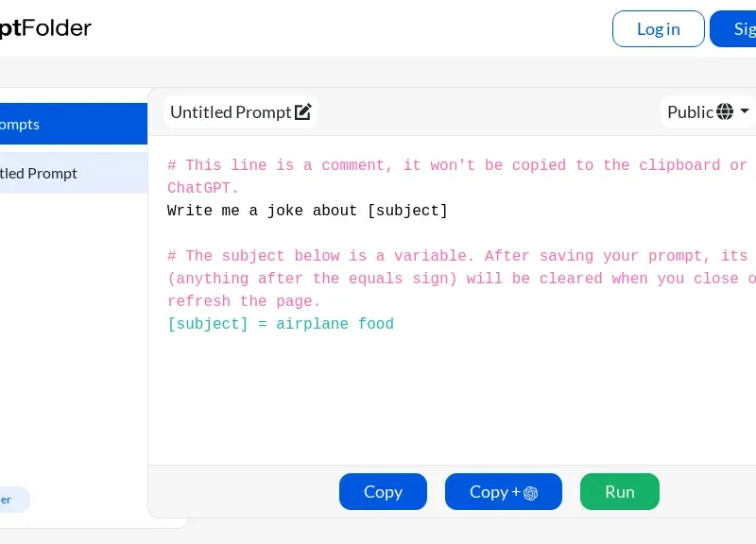Click the Copy + button
The width and height of the screenshot is (756, 544).
pyautogui.click(x=503, y=492)
